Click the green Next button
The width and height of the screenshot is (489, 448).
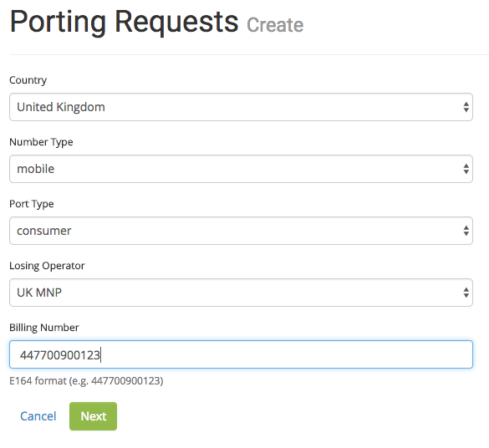(x=94, y=416)
